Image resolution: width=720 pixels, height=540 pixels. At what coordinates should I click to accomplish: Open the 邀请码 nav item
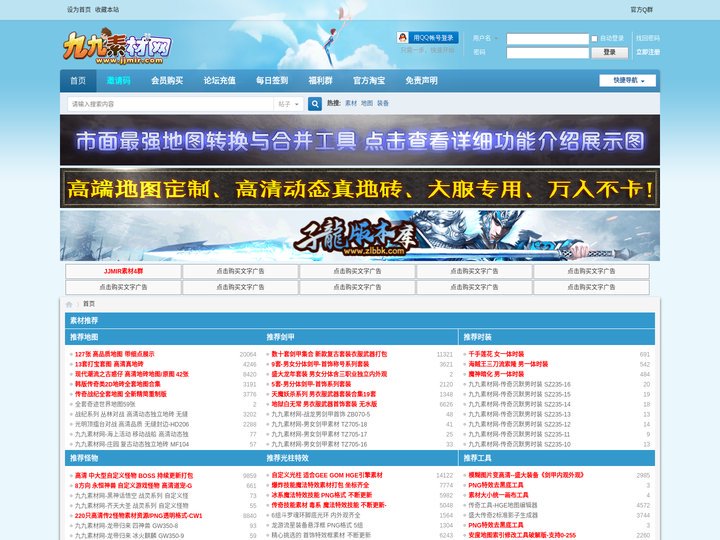click(x=118, y=80)
